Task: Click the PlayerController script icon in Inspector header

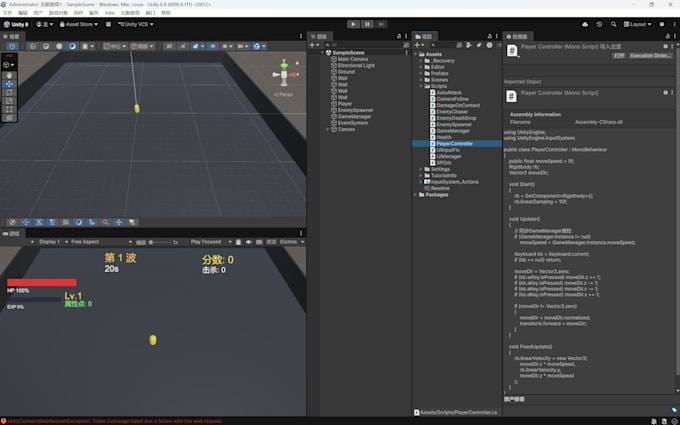Action: [512, 51]
